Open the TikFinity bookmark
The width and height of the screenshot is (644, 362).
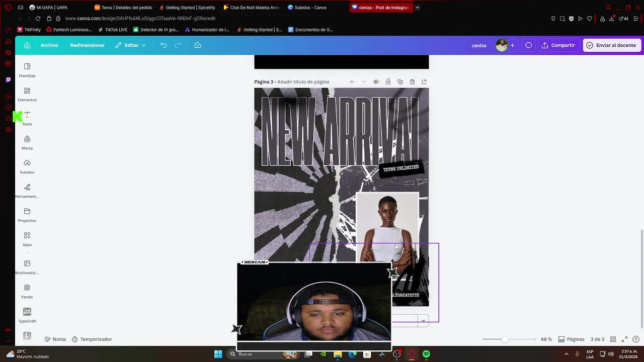[29, 30]
